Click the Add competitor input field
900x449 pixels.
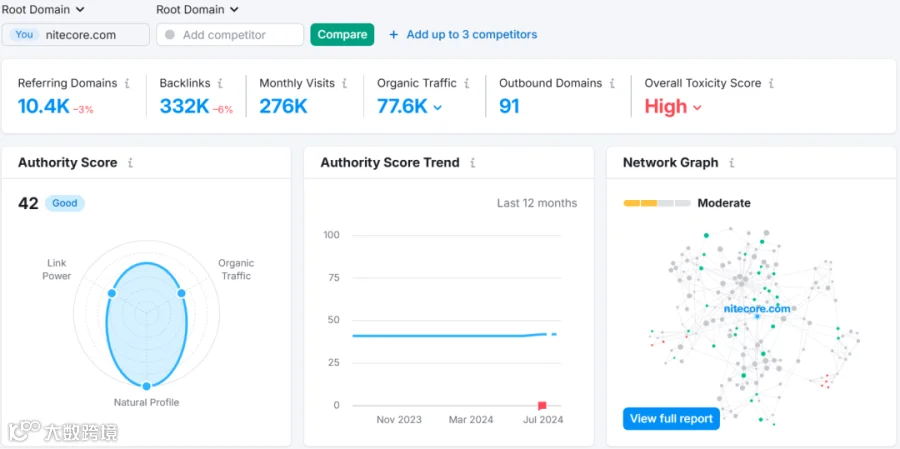[230, 34]
